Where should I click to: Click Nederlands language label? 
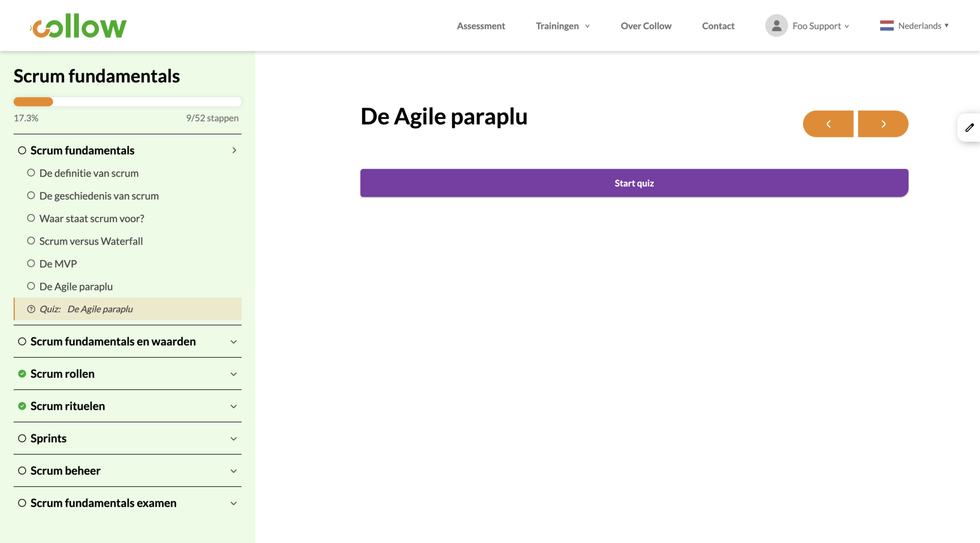coord(919,26)
